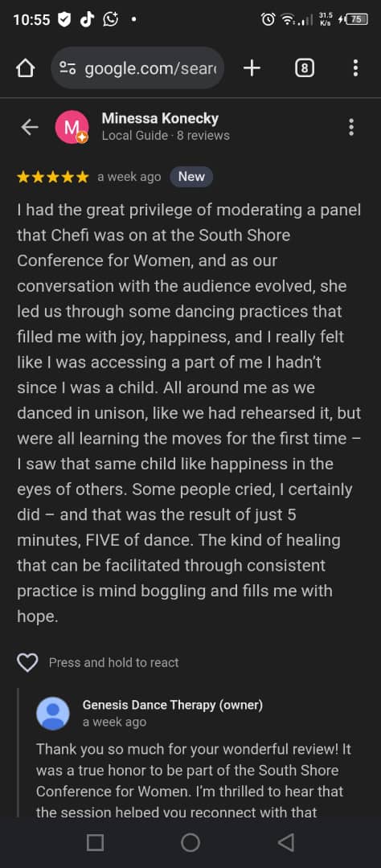Tap the five-star rating
The height and width of the screenshot is (868, 381).
(x=52, y=177)
